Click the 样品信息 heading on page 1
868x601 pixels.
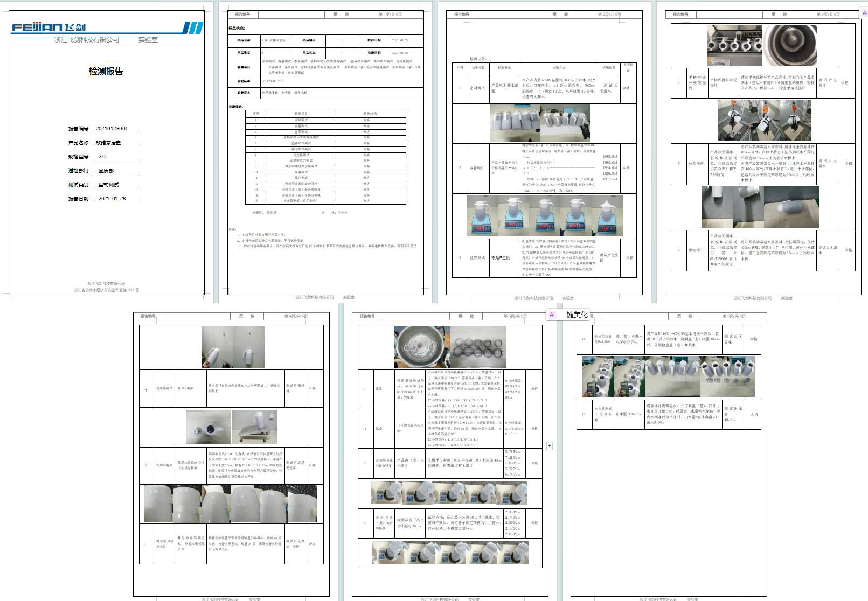(x=237, y=28)
